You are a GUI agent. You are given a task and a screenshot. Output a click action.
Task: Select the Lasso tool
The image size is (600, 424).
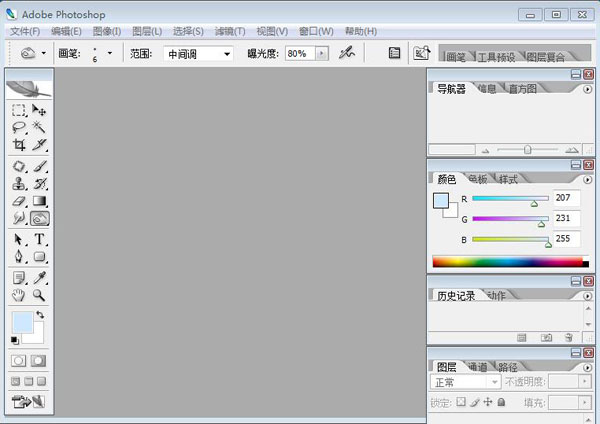pos(19,127)
